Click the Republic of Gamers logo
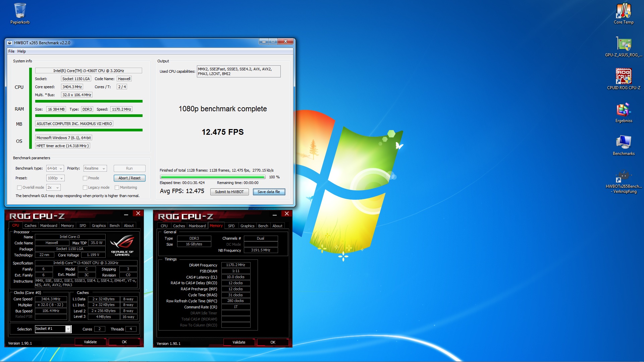The image size is (644, 362). click(x=122, y=245)
